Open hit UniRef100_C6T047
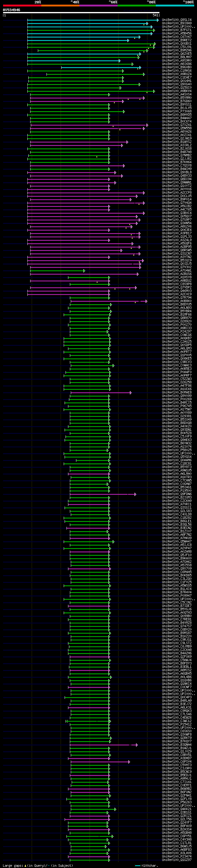The height and width of the screenshot is (868, 197). pyautogui.click(x=177, y=37)
